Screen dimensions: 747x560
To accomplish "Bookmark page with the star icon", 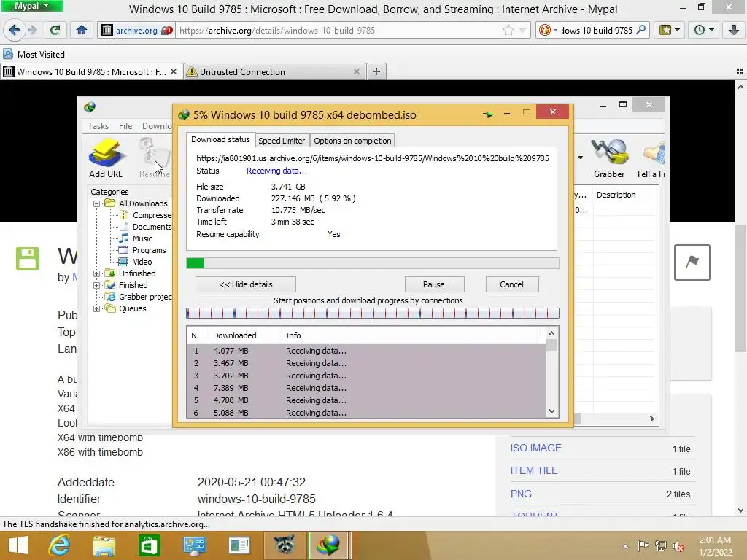I will click(x=508, y=31).
